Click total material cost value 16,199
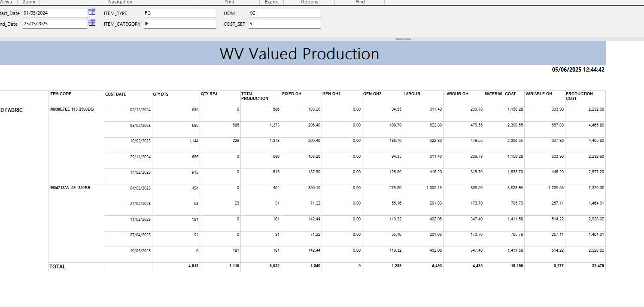Screen dimensions: 644x307 517,266
